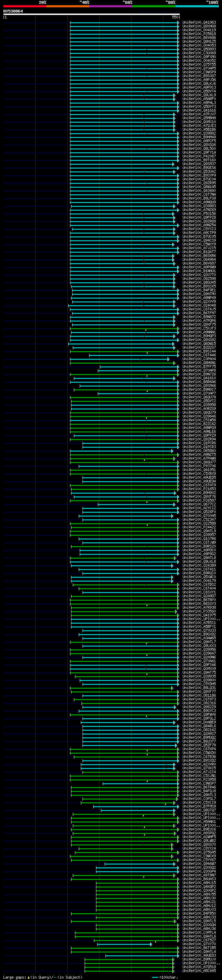Click the UniRef100_Q9LKX3 entry
The width and height of the screenshot is (222, 980).
point(199,646)
